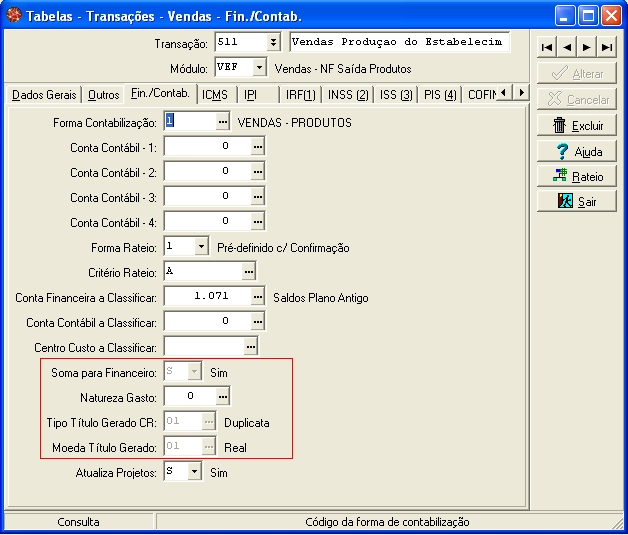Exit the form with Sair
The height and width of the screenshot is (535, 628).
(576, 201)
